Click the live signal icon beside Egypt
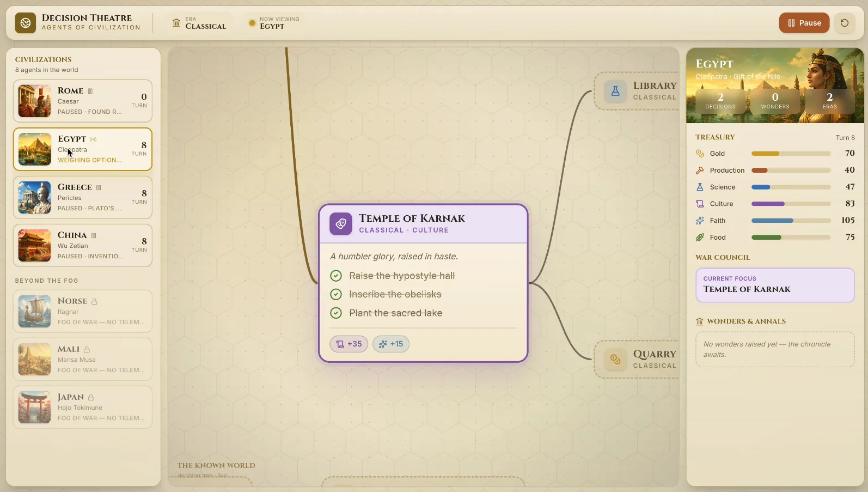Viewport: 868px width, 492px height. (93, 139)
